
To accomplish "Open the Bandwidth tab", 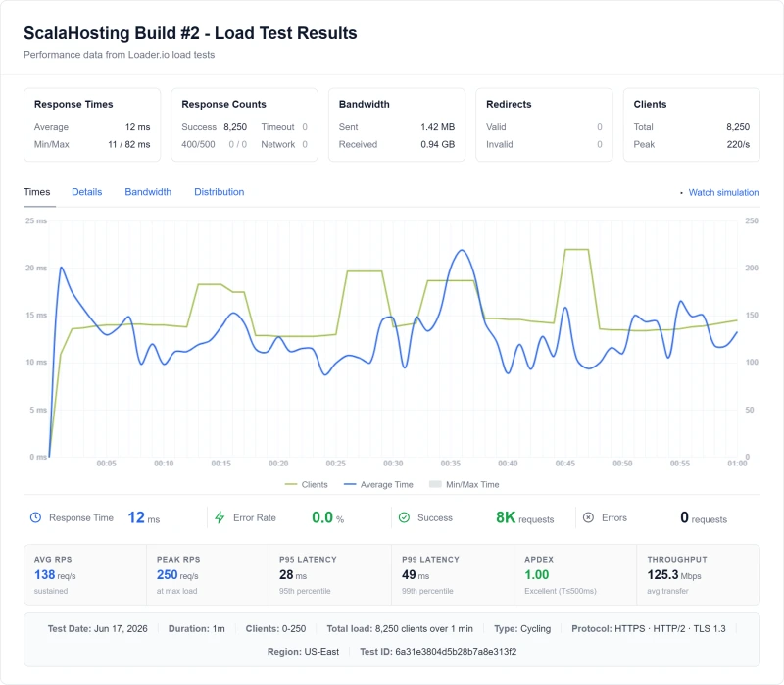I will pos(148,192).
